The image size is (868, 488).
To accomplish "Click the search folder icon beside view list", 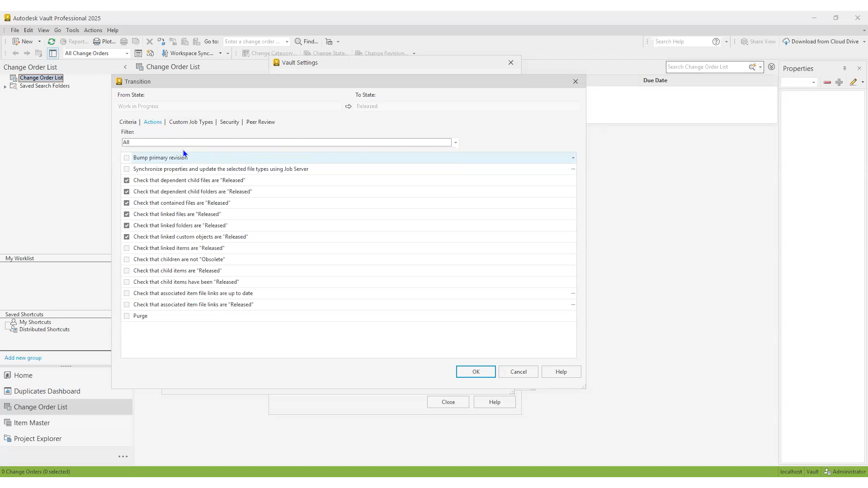I will tap(151, 53).
